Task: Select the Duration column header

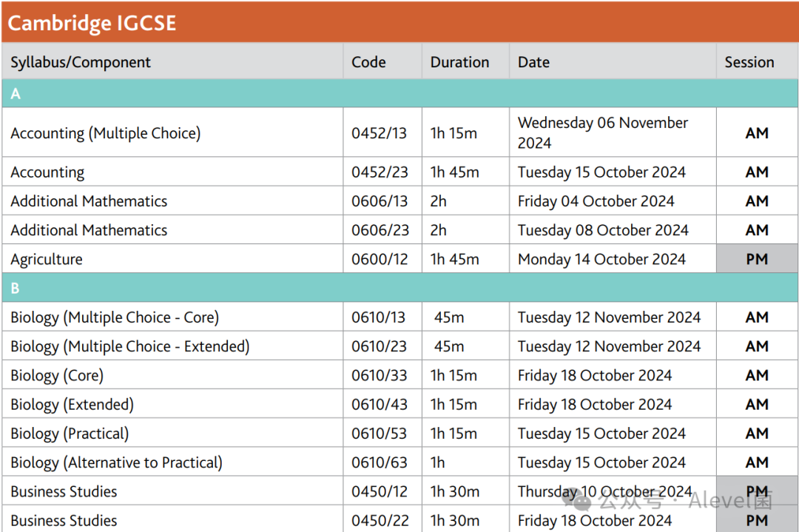Action: (459, 62)
